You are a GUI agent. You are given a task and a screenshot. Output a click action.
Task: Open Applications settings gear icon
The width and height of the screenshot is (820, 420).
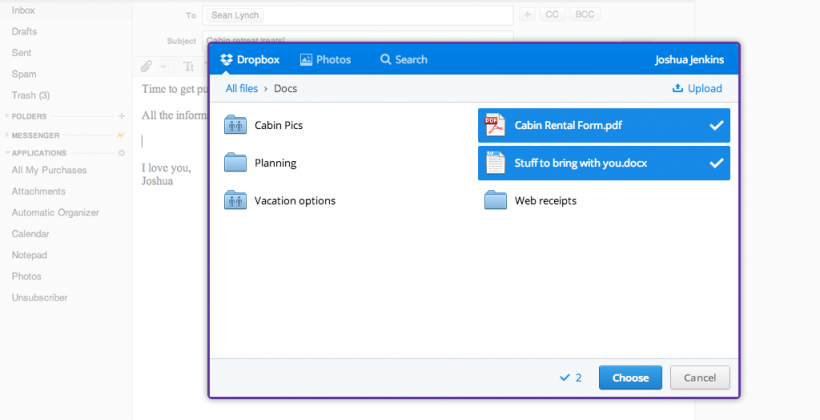(121, 153)
